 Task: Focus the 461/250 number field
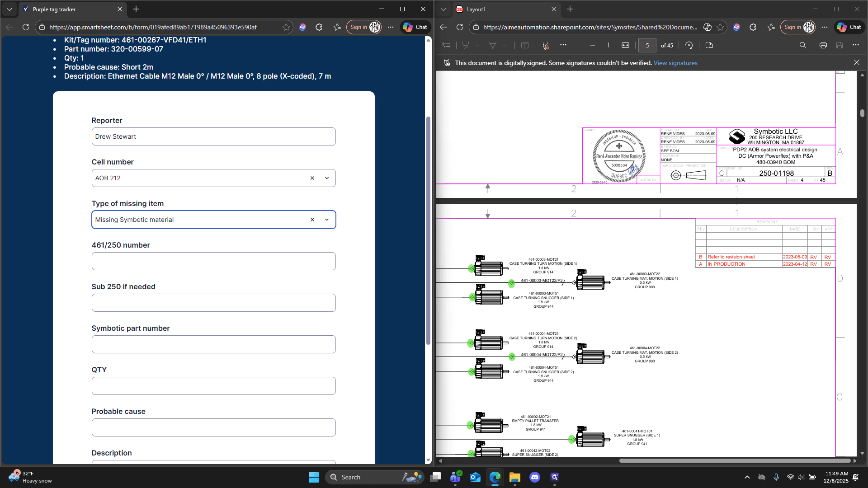click(213, 261)
